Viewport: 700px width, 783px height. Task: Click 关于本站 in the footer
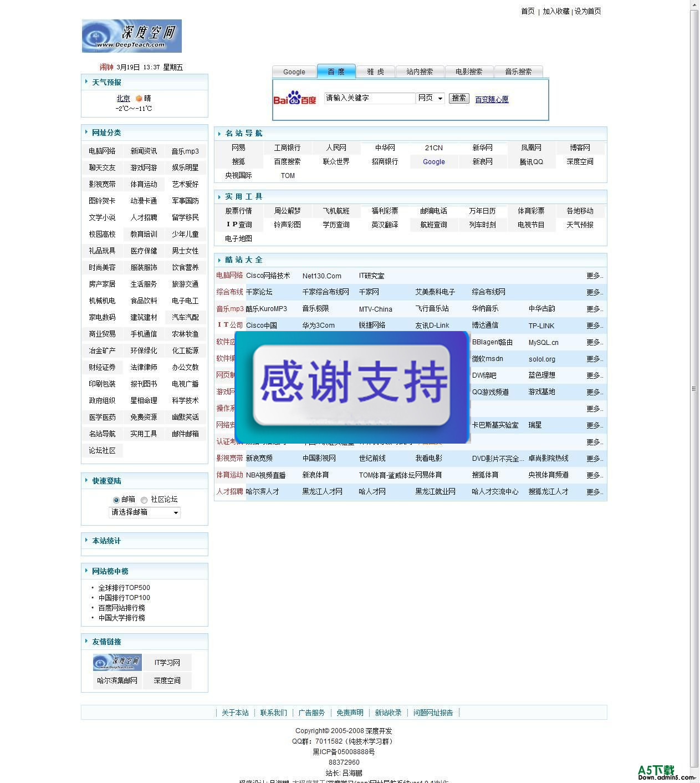pos(235,713)
